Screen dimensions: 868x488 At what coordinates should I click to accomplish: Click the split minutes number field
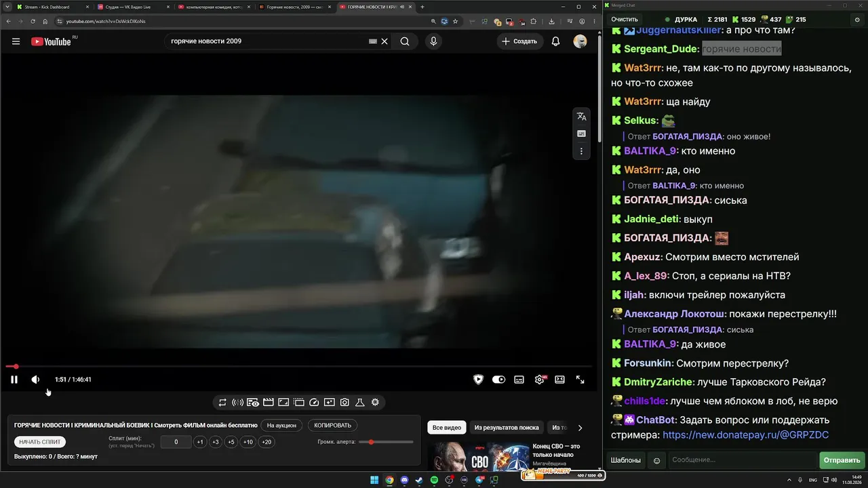tap(176, 442)
